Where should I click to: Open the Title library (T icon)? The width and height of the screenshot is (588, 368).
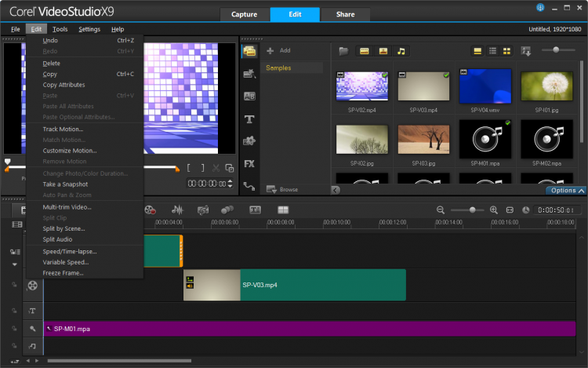pyautogui.click(x=250, y=119)
